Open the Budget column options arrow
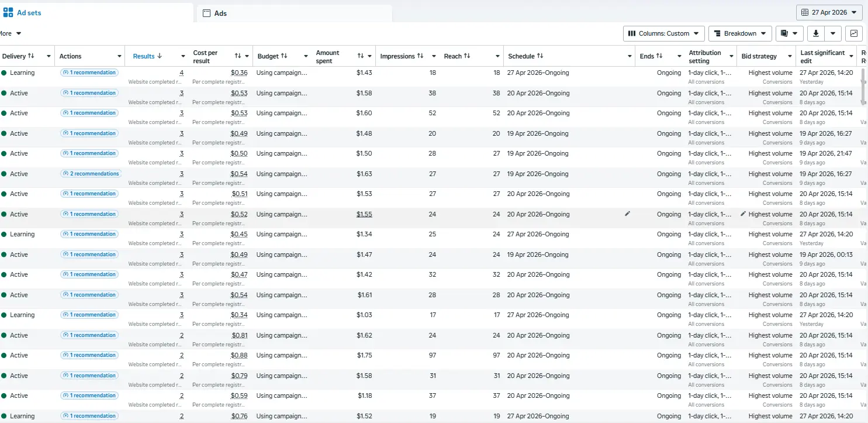 click(305, 56)
